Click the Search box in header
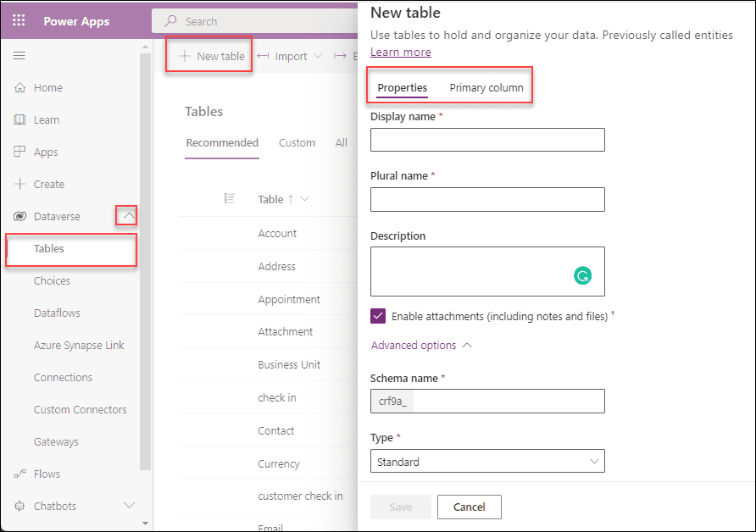This screenshot has height=532, width=756. click(256, 21)
